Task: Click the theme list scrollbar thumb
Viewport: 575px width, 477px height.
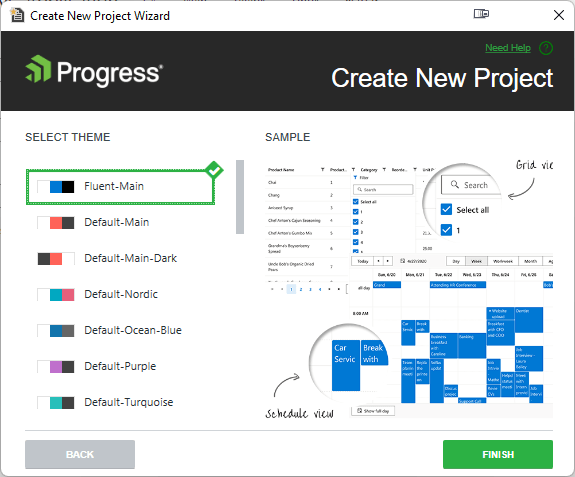Action: 240,197
